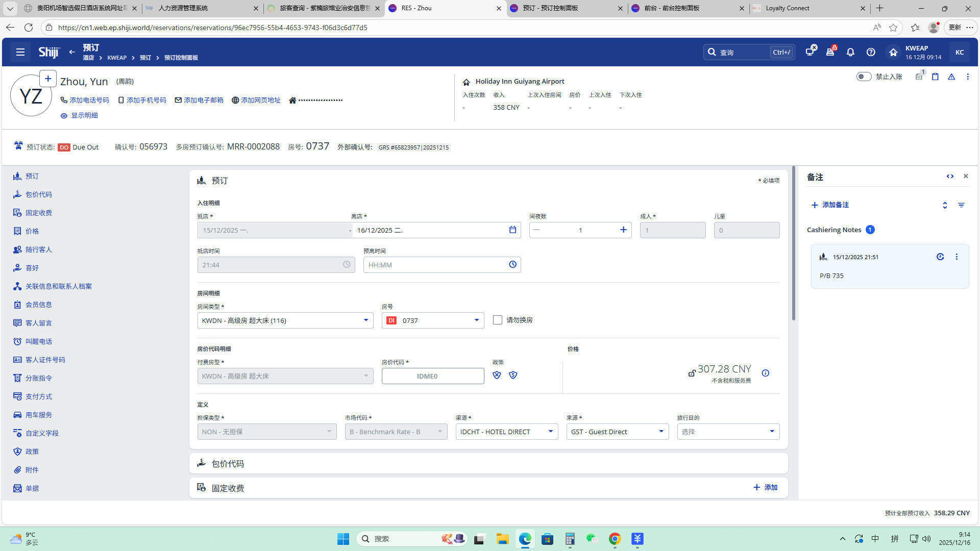The image size is (980, 551).
Task: Increase nights with the plus stepper
Action: click(x=623, y=230)
